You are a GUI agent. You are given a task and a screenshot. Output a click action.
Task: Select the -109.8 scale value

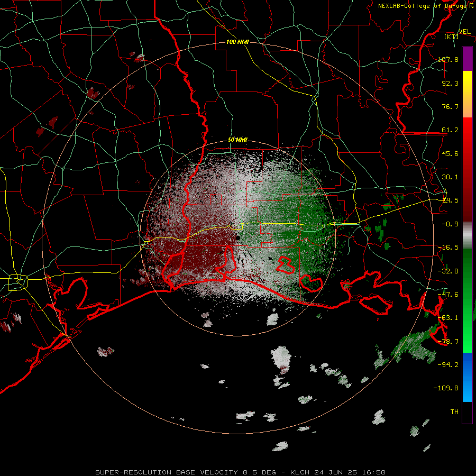pyautogui.click(x=446, y=388)
